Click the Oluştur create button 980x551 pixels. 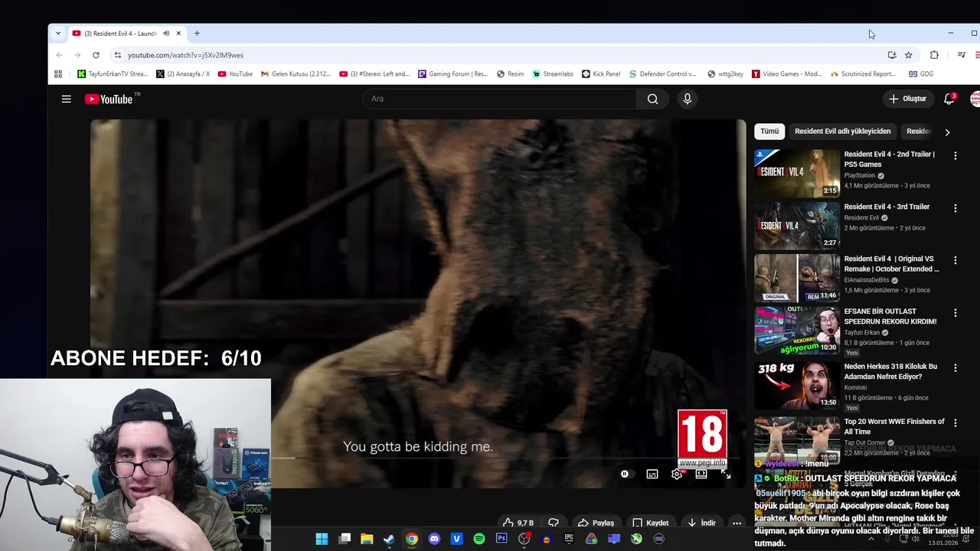pyautogui.click(x=907, y=99)
